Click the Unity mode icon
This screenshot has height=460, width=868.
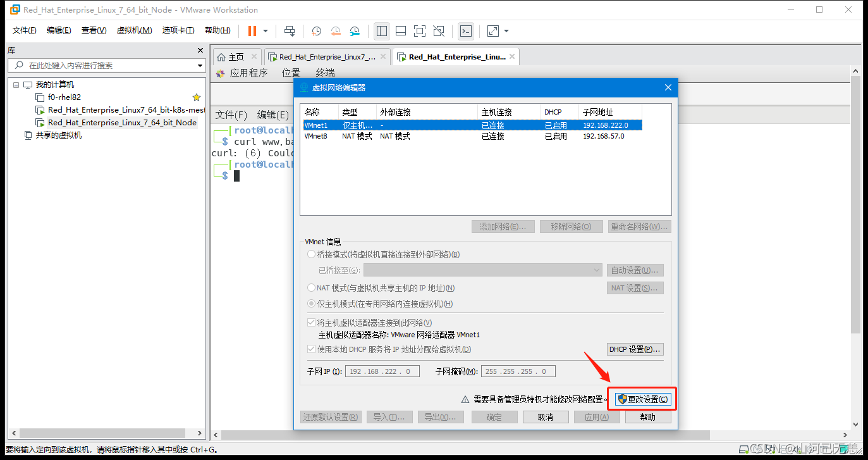[x=439, y=30]
